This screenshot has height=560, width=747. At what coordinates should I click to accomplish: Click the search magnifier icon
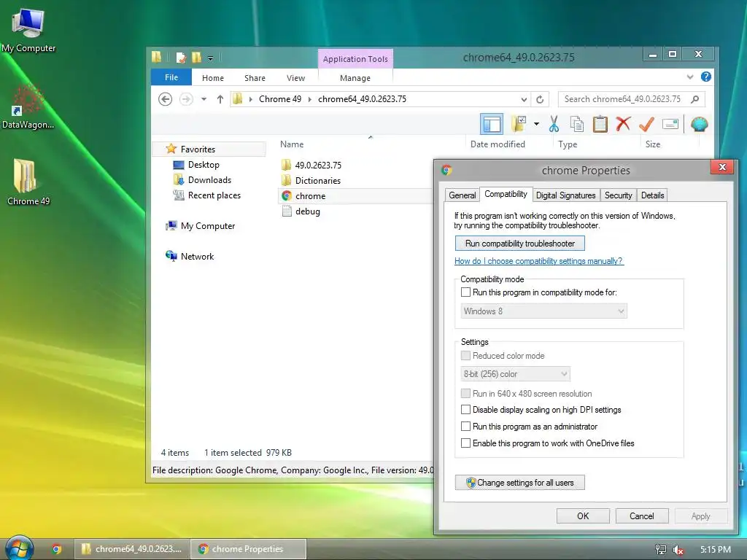695,99
